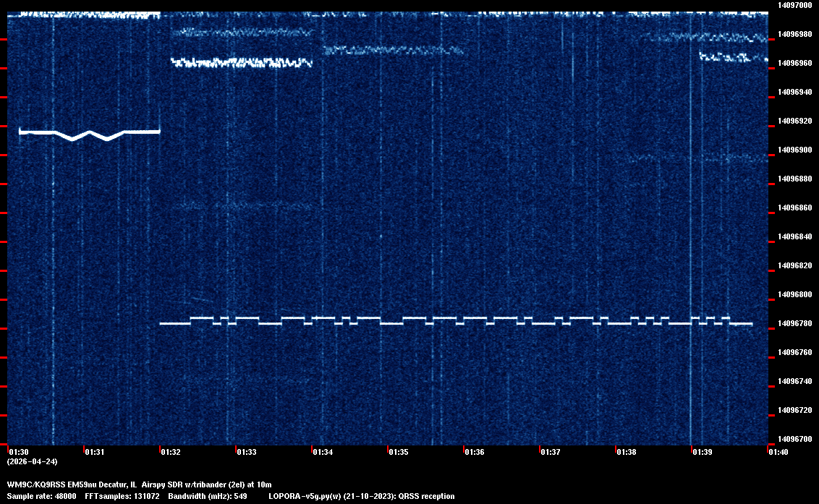Image resolution: width=819 pixels, height=504 pixels.
Task: Click the 14096820 frequency label
Action: tap(795, 265)
